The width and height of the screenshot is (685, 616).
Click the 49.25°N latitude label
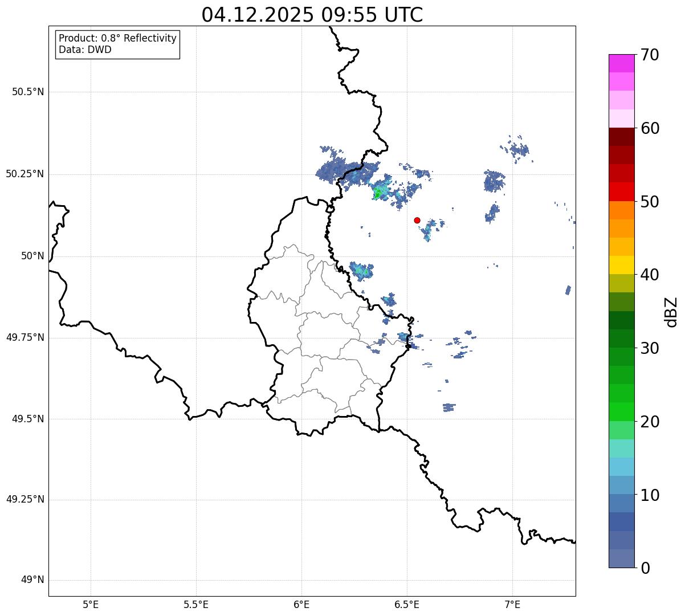(25, 500)
